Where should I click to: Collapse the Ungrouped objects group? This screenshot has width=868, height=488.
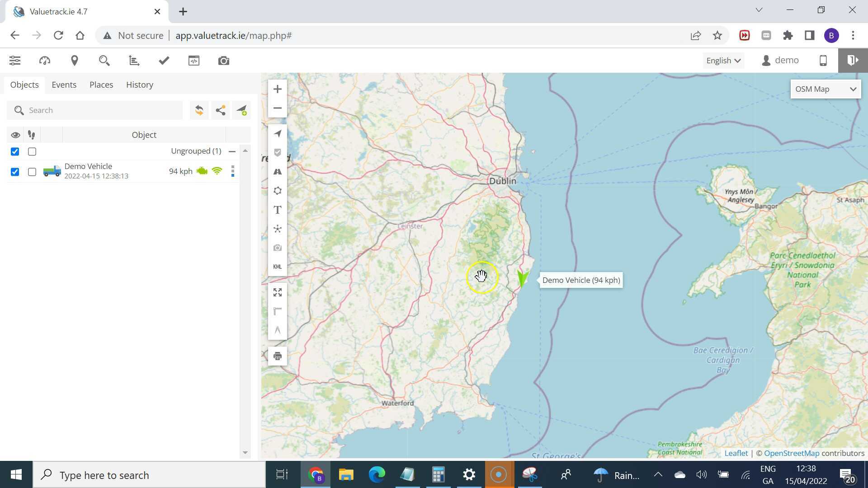pos(232,151)
